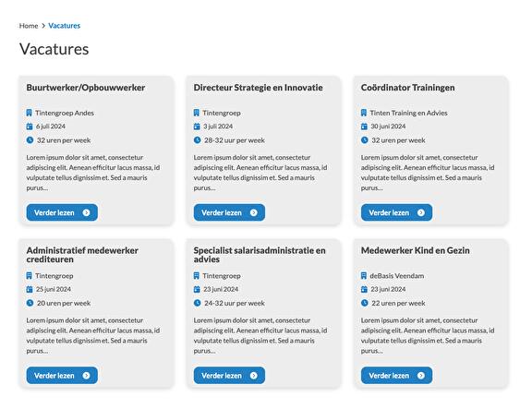Viewport: 532px width, 409px height.
Task: Click the building icon next to Tinten Training en Advies
Action: [364, 113]
